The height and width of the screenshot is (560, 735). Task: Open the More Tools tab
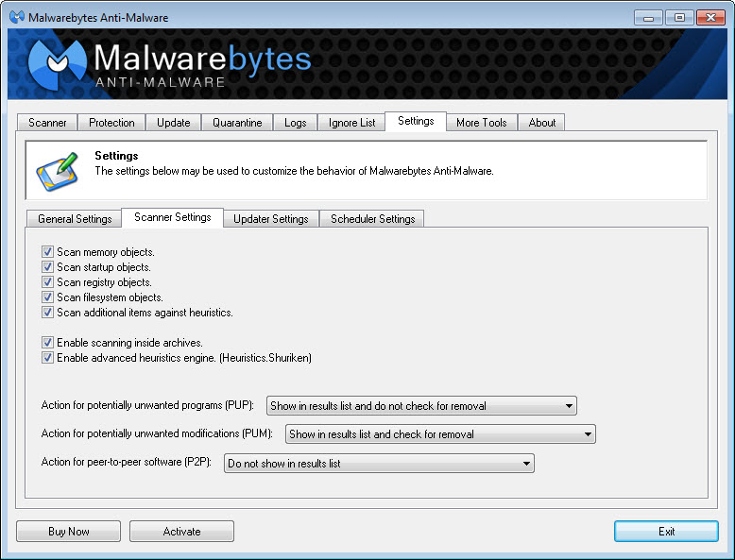coord(482,123)
